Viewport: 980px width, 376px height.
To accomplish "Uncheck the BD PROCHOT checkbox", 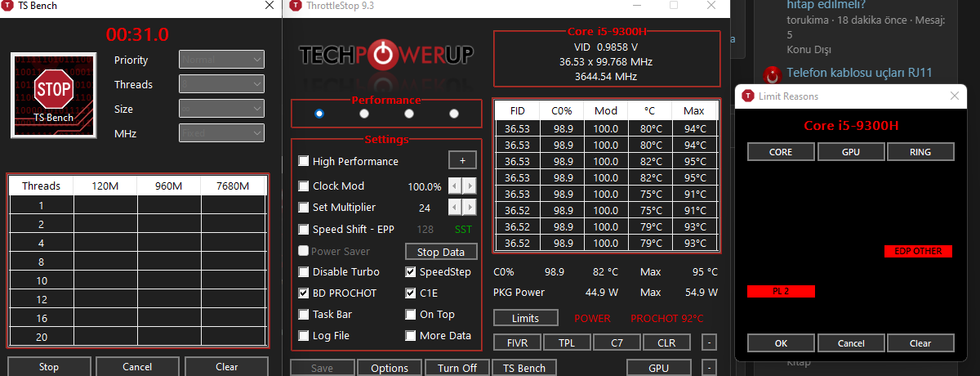I will pos(304,293).
